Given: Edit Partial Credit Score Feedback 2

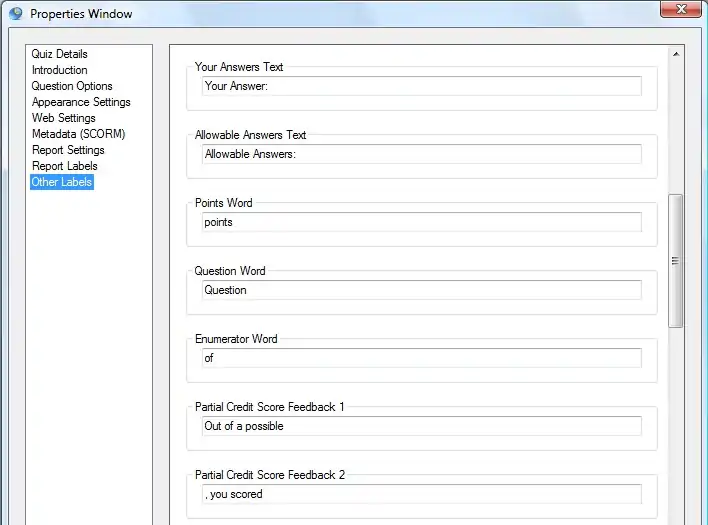Looking at the screenshot, I should pos(421,494).
